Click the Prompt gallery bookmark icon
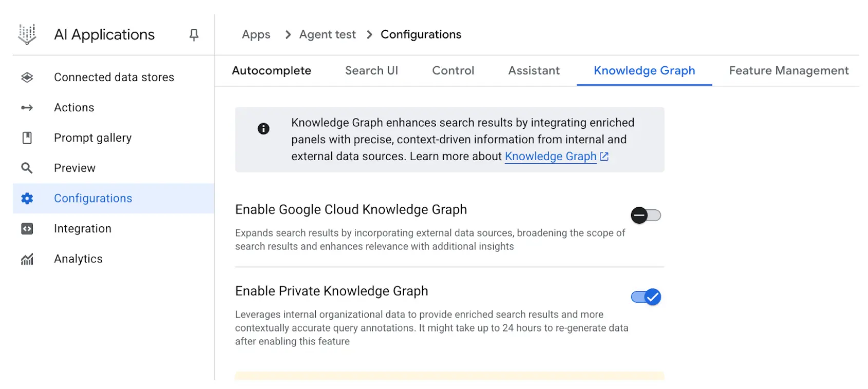Screen dimensions: 868x389 point(27,138)
